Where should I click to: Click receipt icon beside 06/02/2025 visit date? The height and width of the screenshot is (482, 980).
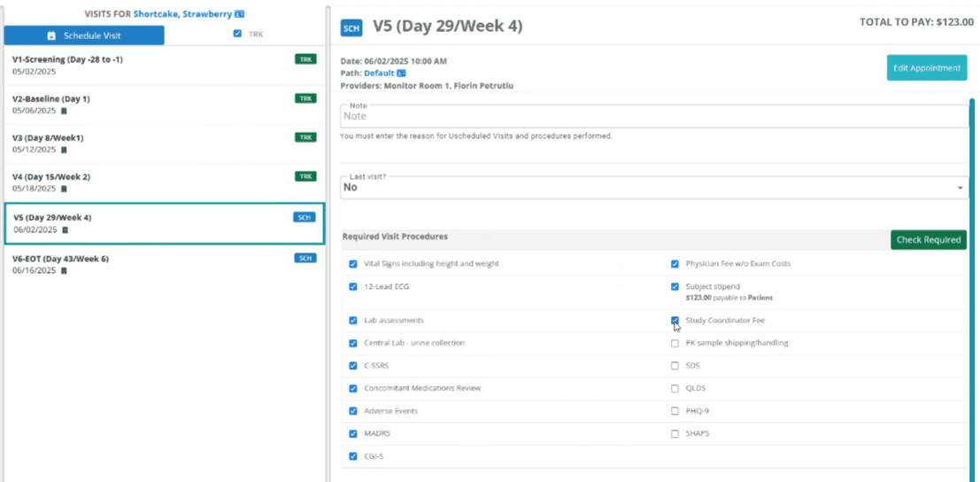click(65, 229)
